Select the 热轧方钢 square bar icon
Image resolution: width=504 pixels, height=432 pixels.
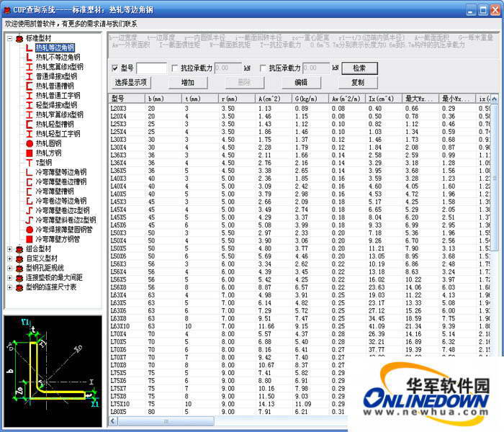click(30, 153)
